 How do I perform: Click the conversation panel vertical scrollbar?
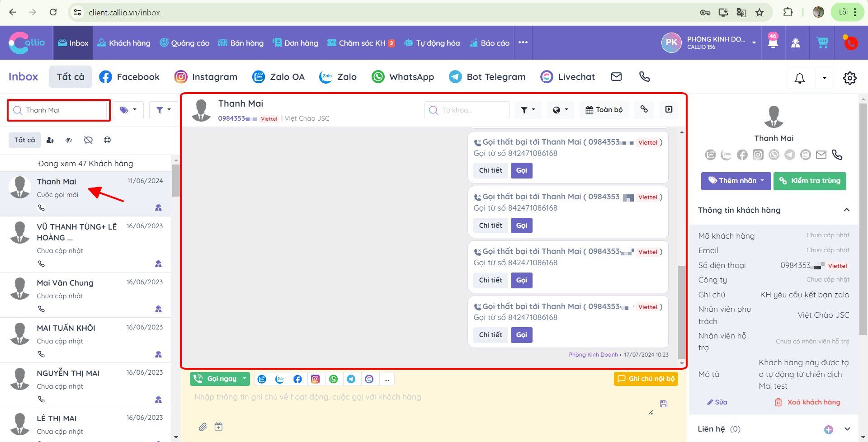[681, 312]
